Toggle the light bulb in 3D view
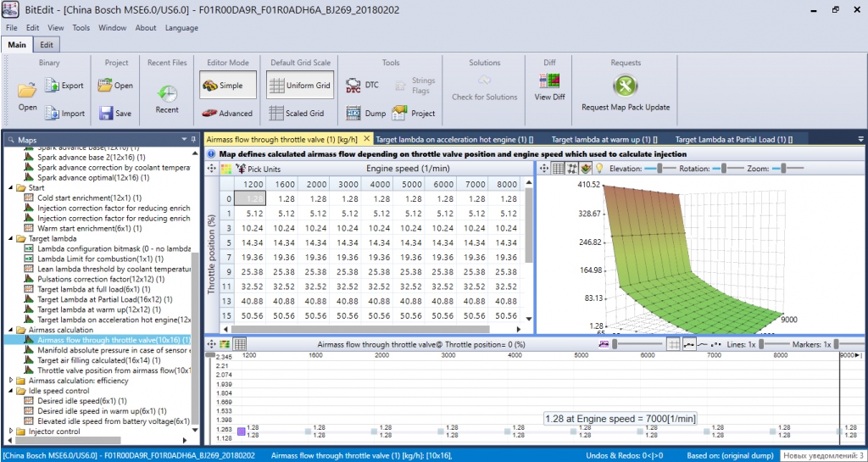Image resolution: width=868 pixels, height=462 pixels. (x=599, y=168)
